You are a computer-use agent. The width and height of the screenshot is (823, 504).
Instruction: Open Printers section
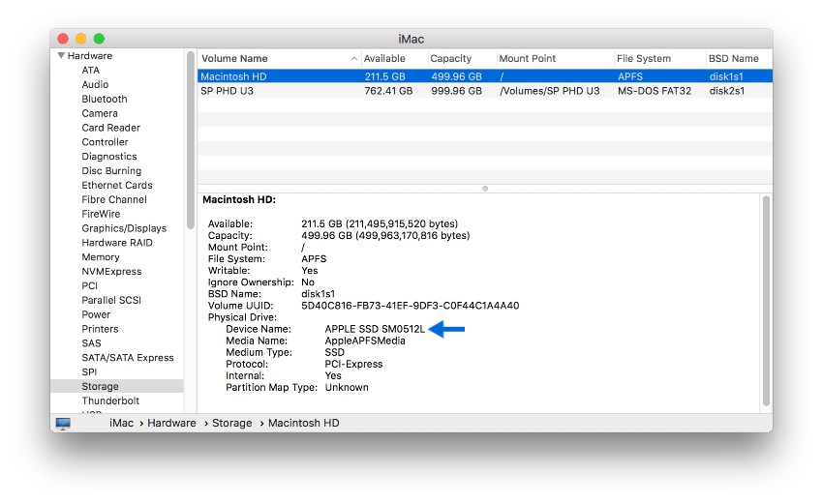100,329
